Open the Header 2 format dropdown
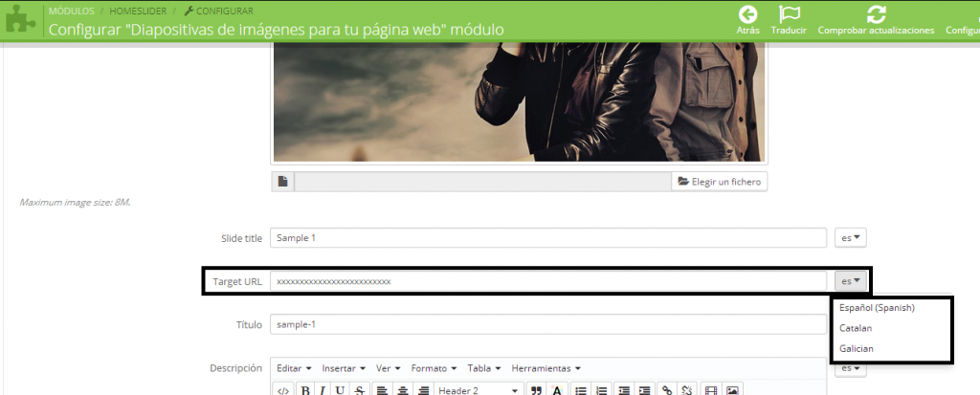Screen dimensions: 980x395 [x=479, y=390]
